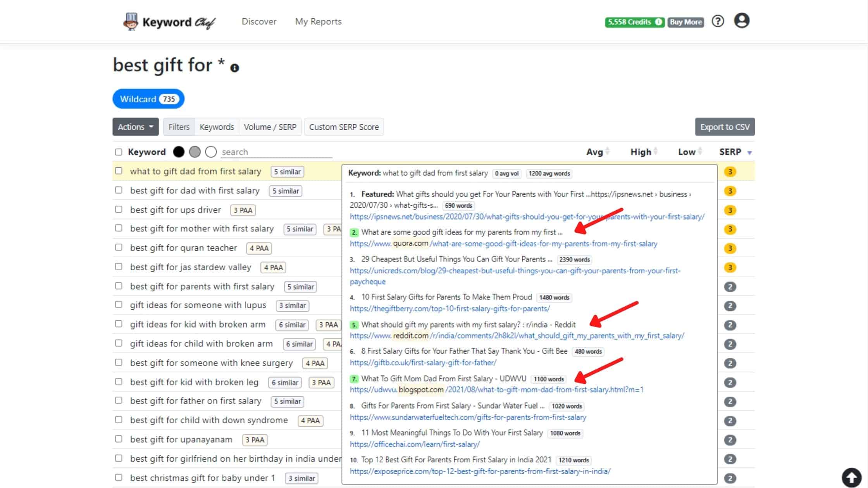Click the info icon beside report title
This screenshot has height=488, width=868.
click(x=234, y=68)
